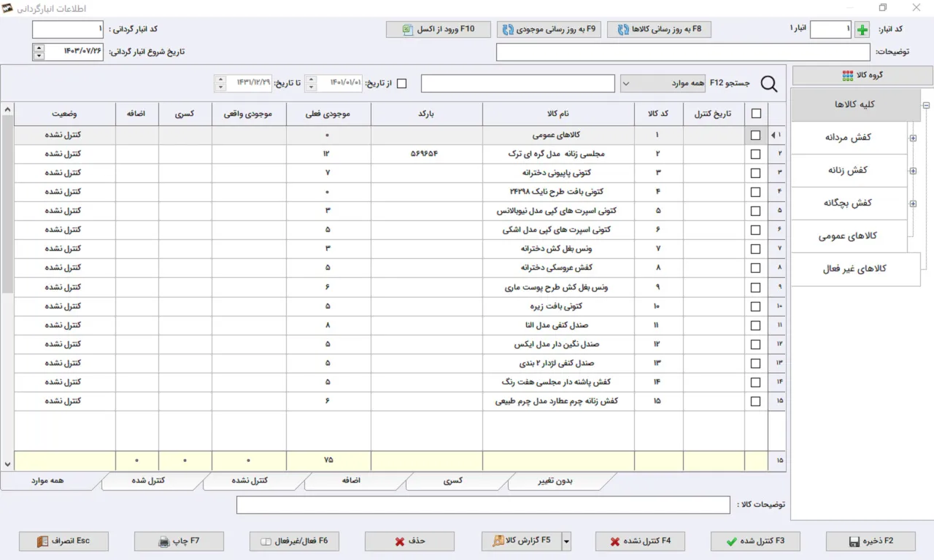The image size is (934, 560).
Task: Open the همه موارد search dropdown
Action: tap(627, 84)
